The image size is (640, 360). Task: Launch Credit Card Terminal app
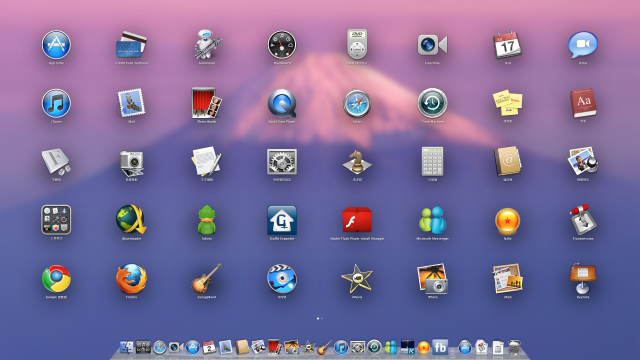coord(131,44)
